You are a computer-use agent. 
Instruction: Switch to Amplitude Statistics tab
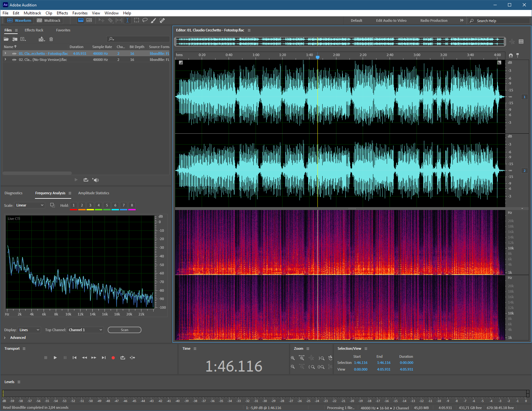click(94, 193)
